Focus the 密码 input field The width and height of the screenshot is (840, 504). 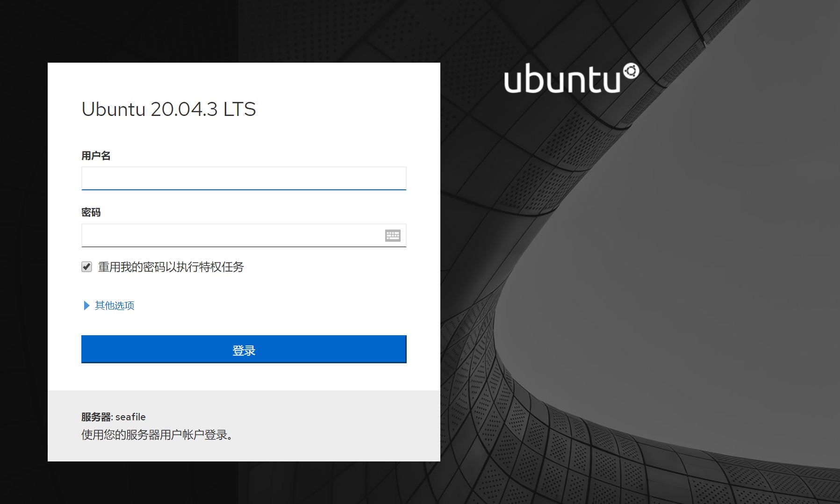[231, 236]
